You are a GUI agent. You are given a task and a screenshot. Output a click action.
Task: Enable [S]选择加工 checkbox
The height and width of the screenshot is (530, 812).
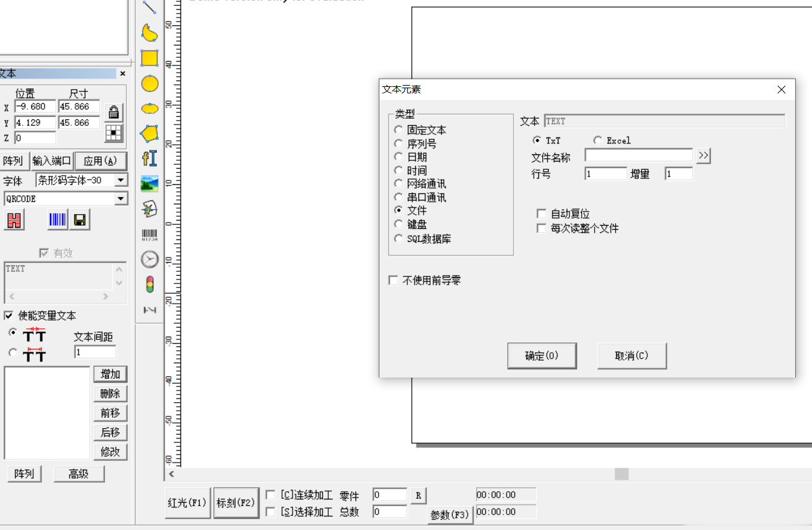coord(270,512)
